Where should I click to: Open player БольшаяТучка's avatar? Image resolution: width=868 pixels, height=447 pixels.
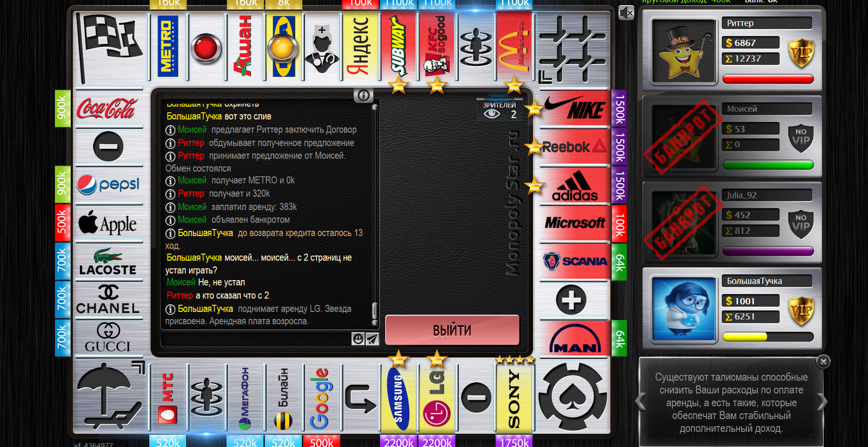pos(684,309)
